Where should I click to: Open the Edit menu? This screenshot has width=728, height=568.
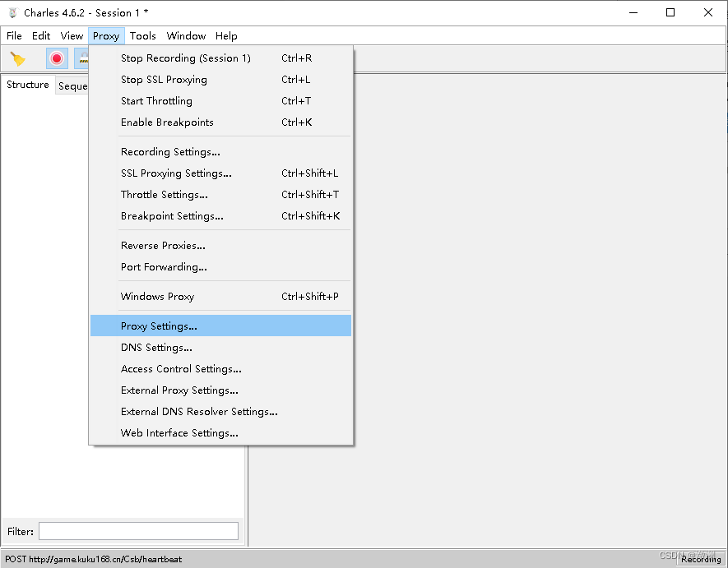pos(41,35)
